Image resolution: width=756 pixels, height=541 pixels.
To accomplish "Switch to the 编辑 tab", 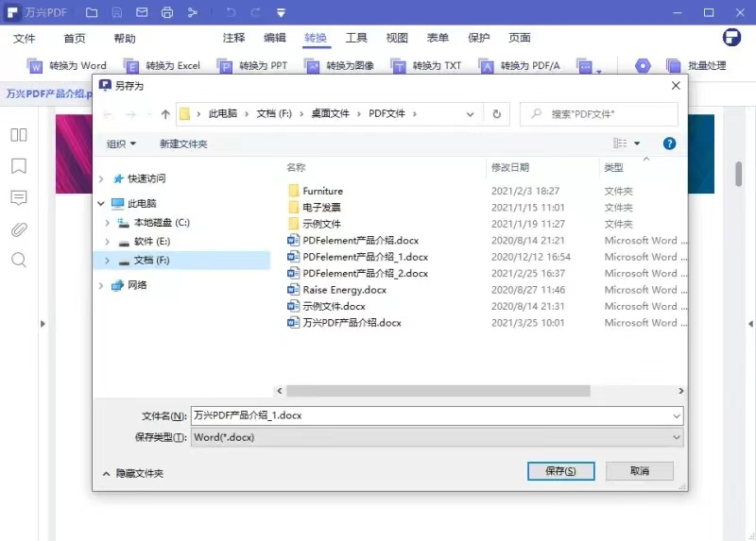I will pyautogui.click(x=275, y=38).
